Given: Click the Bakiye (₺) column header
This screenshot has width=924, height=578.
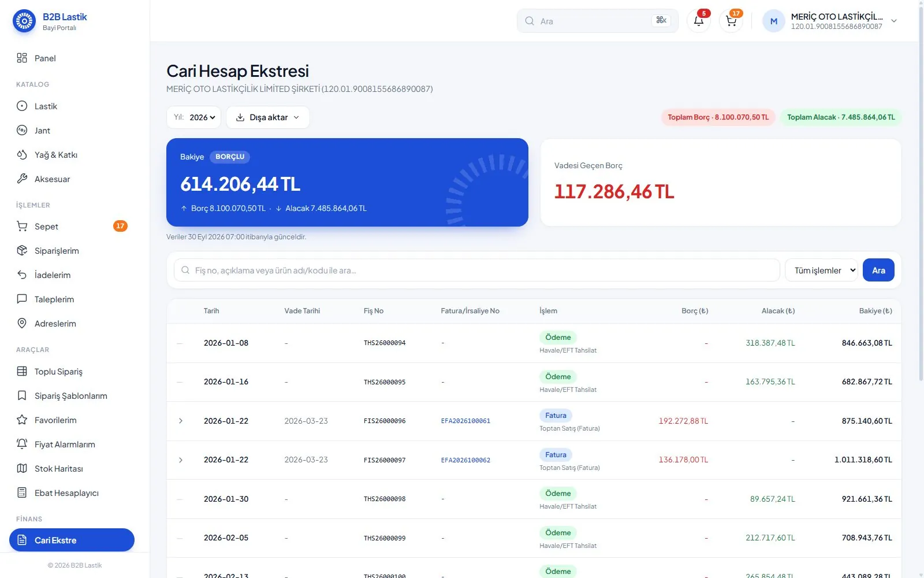Looking at the screenshot, I should click(875, 311).
